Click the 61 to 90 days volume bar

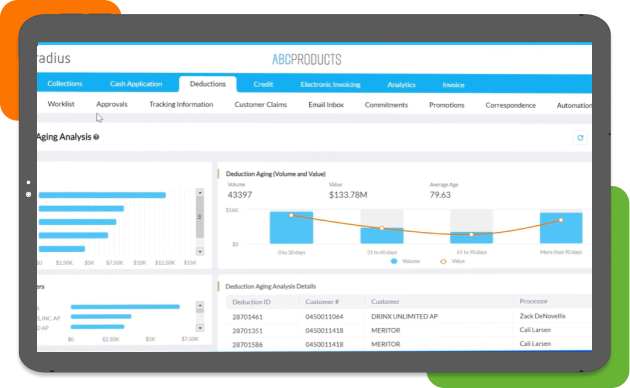pyautogui.click(x=471, y=238)
